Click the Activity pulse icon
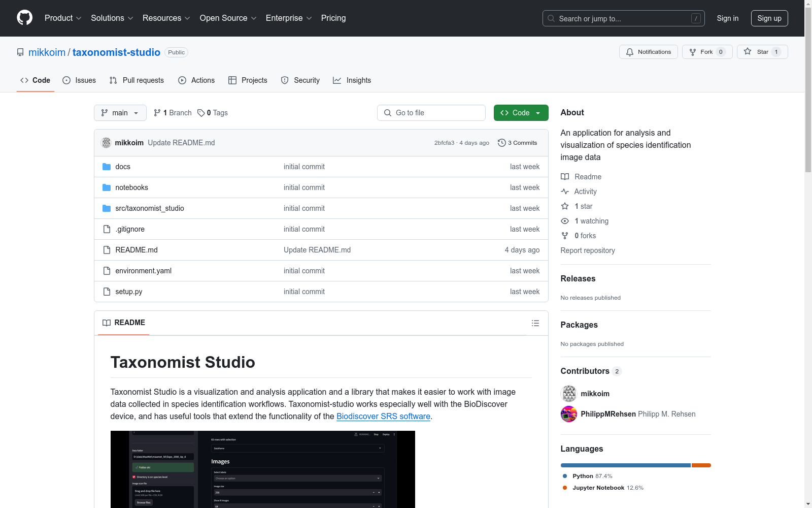 [x=565, y=192]
